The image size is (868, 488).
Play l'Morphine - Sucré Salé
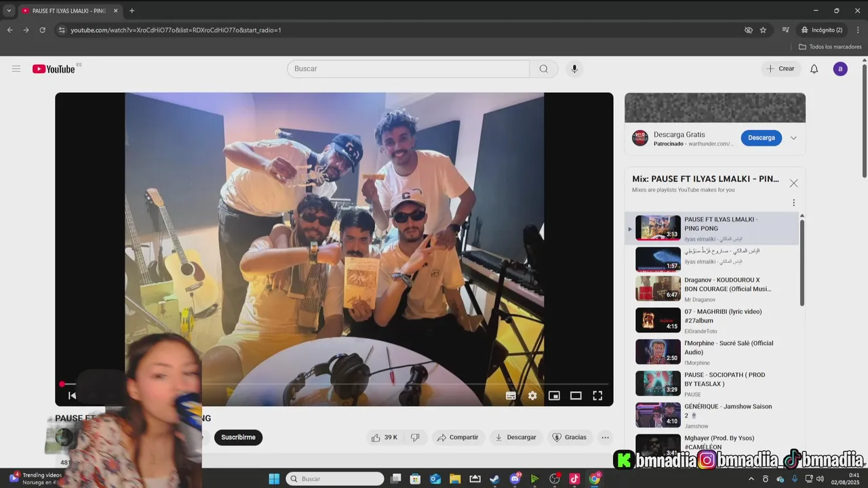coord(712,352)
